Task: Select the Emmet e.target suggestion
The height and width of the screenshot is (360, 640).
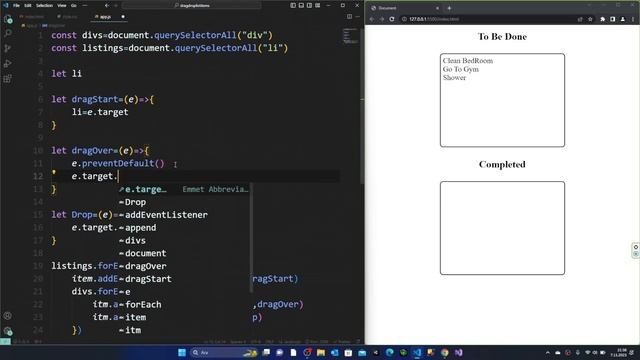Action: pyautogui.click(x=184, y=189)
